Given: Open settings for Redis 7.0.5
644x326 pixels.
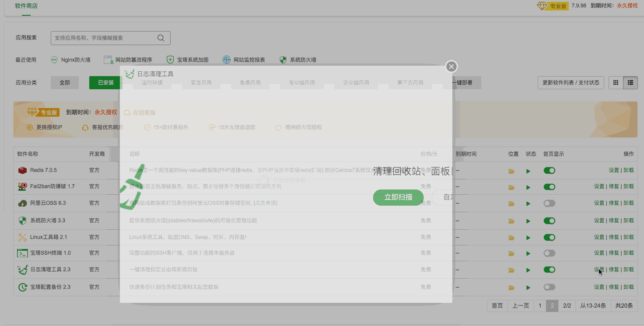Looking at the screenshot, I should (614, 170).
